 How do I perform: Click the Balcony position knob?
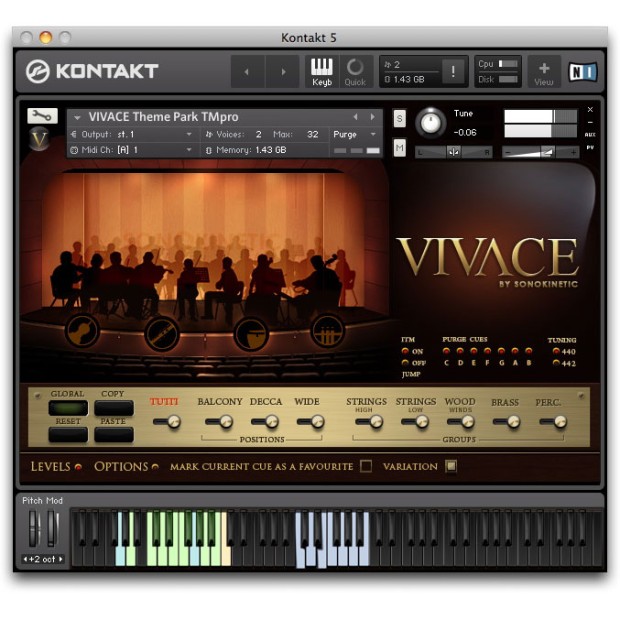[225, 422]
